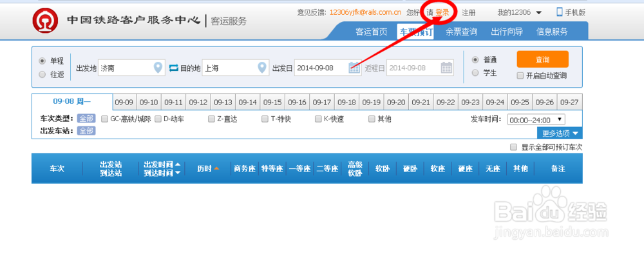The height and width of the screenshot is (254, 644).
Task: Select 全部 for 车次类型
Action: click(x=86, y=119)
